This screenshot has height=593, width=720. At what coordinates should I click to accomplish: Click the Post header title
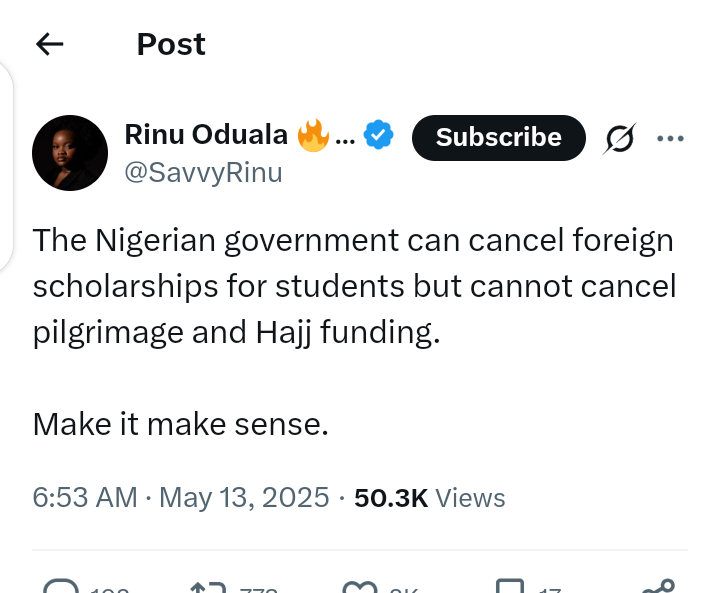point(171,44)
